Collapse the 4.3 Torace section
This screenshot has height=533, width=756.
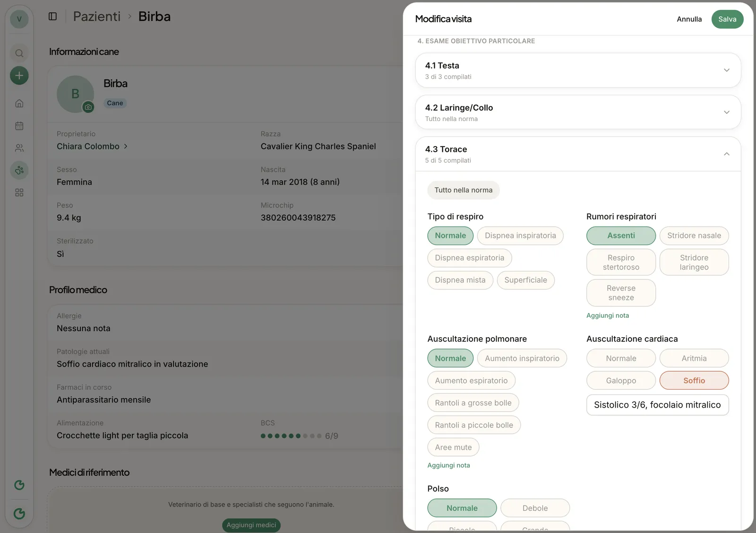pos(578,154)
